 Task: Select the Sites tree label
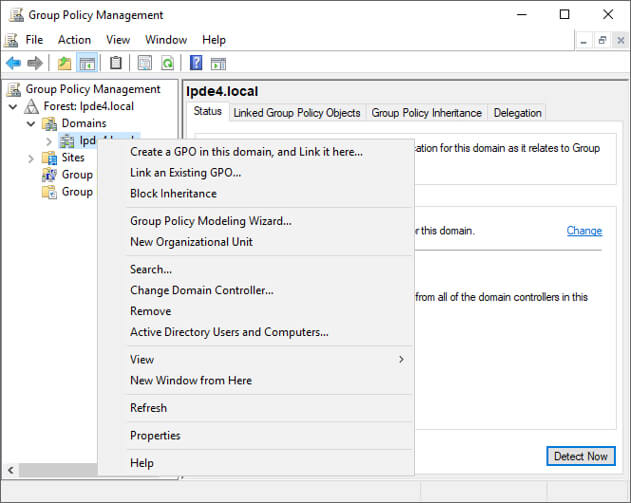click(73, 157)
